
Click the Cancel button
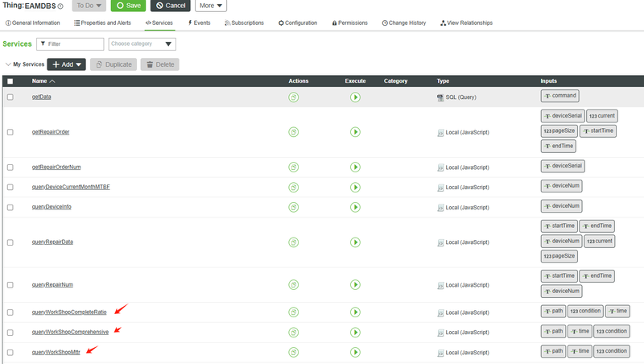point(171,6)
